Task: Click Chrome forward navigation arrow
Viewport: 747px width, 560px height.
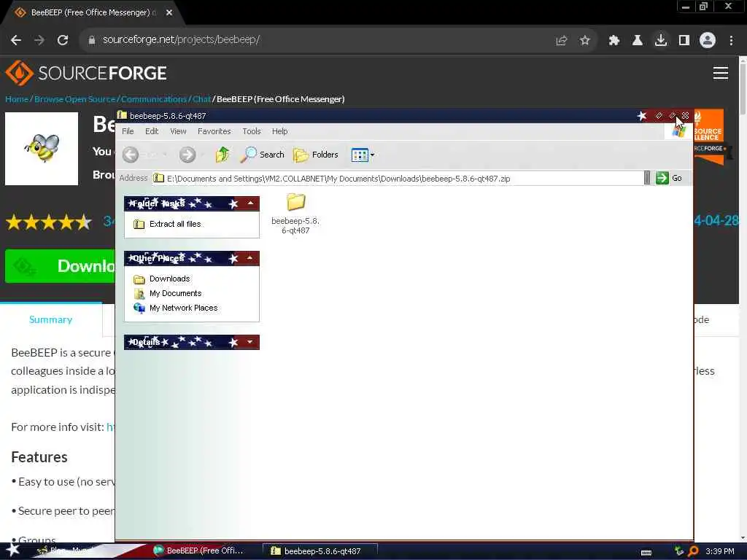Action: [x=39, y=40]
